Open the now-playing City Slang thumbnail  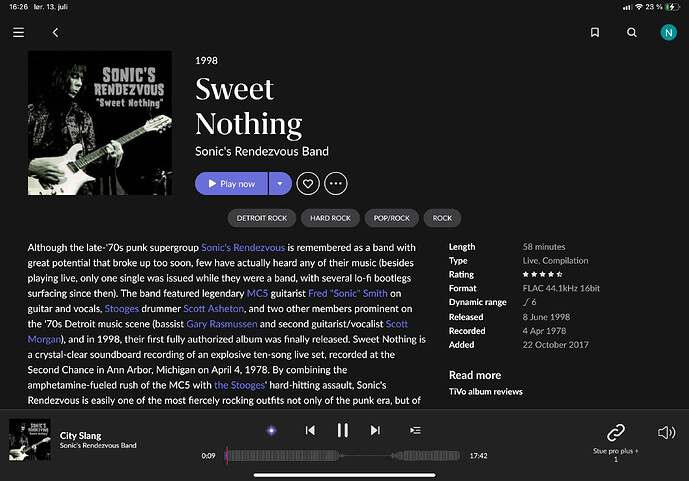tap(30, 439)
